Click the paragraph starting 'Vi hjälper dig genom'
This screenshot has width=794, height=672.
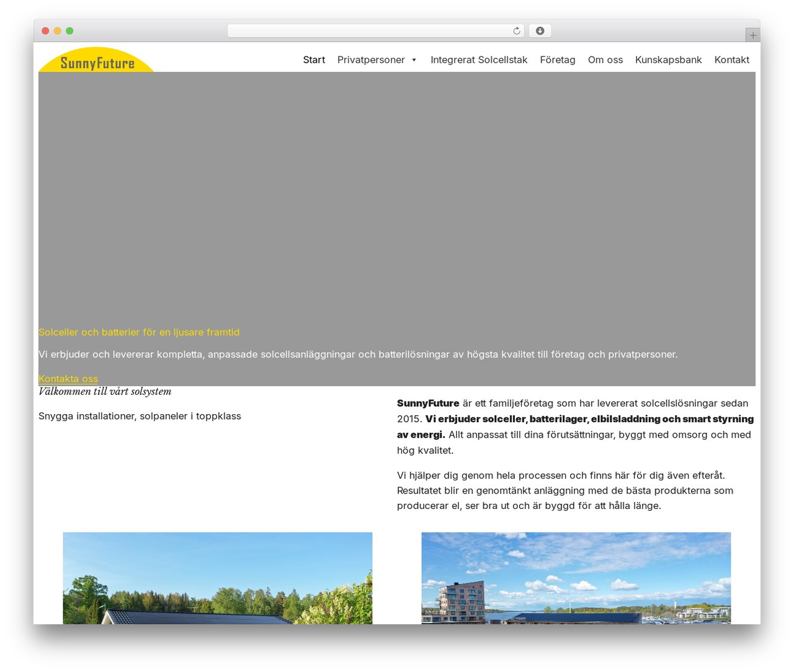click(x=565, y=490)
